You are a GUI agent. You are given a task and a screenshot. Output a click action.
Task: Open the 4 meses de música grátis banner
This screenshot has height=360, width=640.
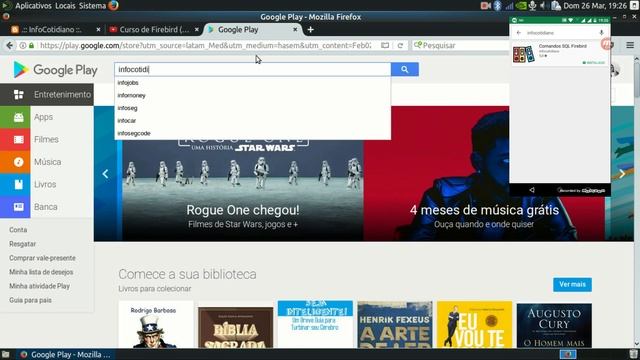(x=484, y=173)
